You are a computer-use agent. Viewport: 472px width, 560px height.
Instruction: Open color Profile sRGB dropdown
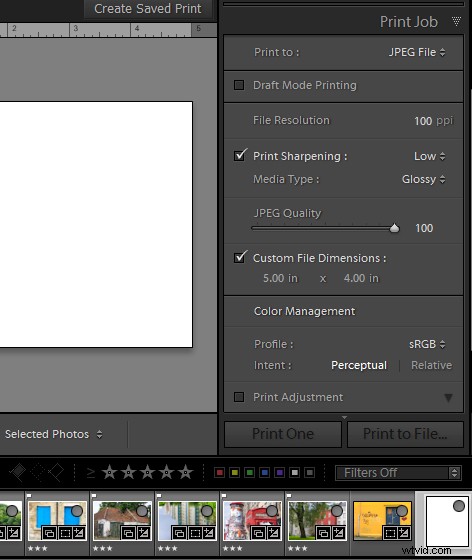point(427,344)
